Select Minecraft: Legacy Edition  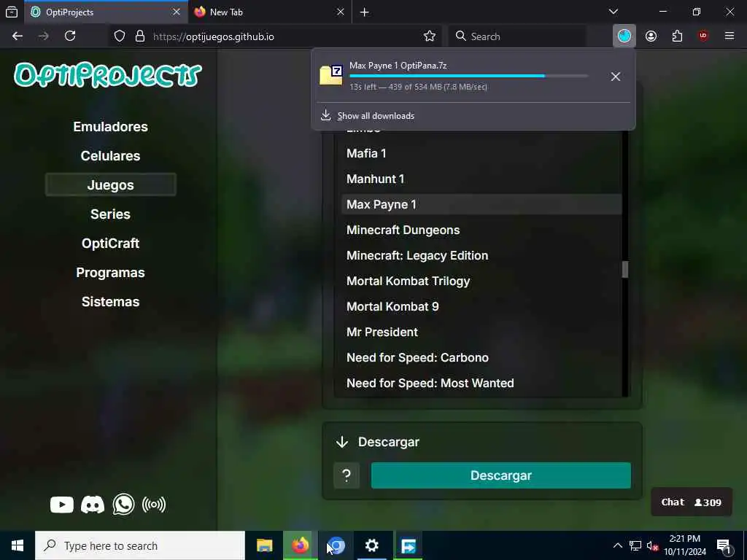(481, 256)
